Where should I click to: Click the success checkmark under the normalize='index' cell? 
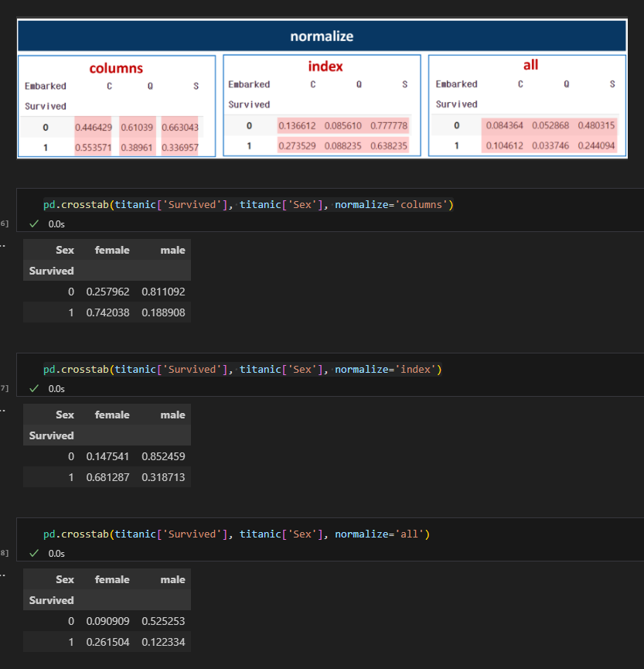pos(34,388)
